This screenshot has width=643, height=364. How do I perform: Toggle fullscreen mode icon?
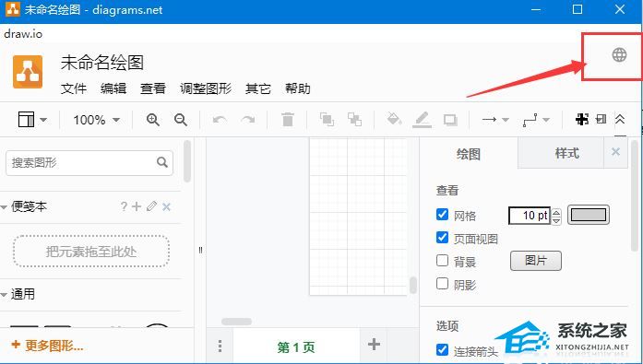(582, 120)
